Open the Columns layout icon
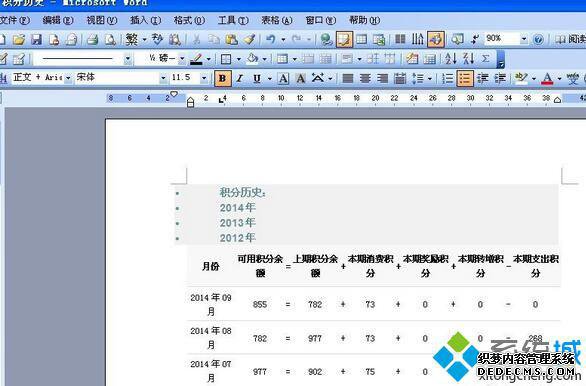 [x=400, y=39]
